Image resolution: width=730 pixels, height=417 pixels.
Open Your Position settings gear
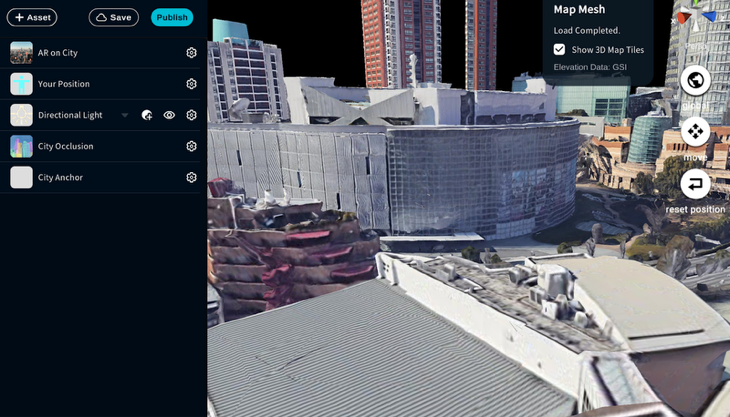(191, 84)
